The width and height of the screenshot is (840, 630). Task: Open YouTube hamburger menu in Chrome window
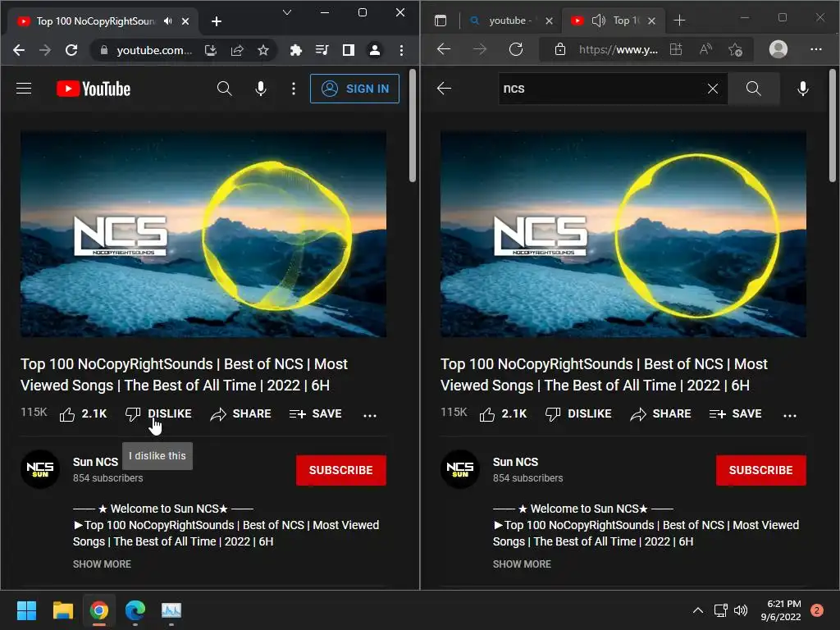click(x=24, y=89)
